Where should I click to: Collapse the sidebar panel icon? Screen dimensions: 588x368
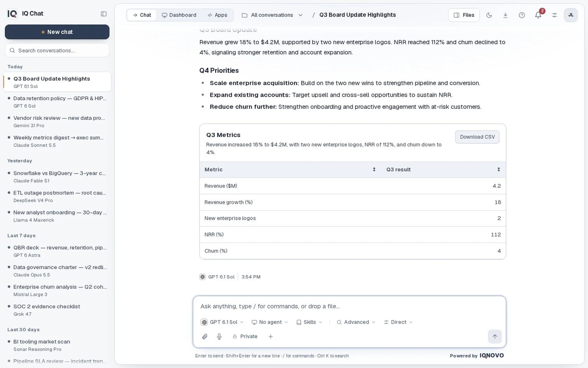click(x=104, y=14)
